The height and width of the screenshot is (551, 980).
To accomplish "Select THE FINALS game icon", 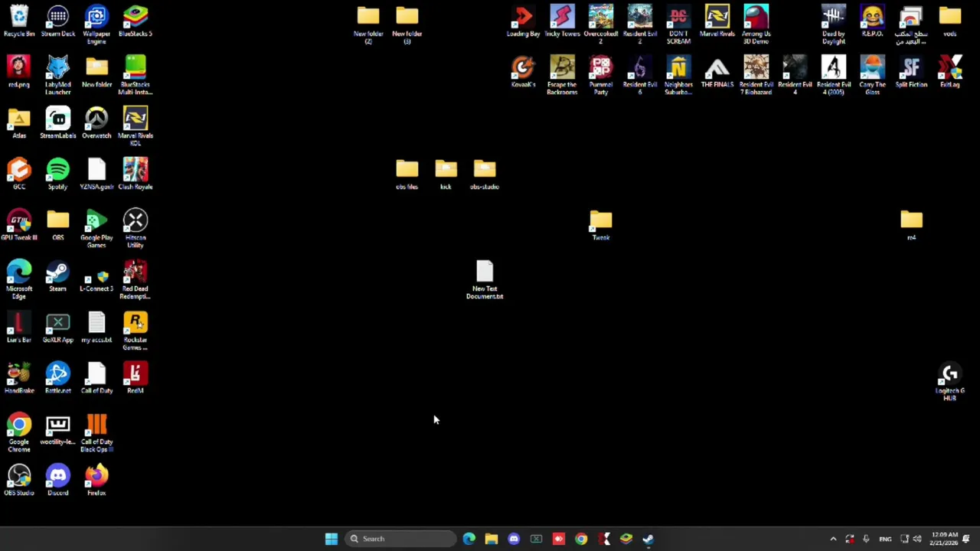I will 717,72.
